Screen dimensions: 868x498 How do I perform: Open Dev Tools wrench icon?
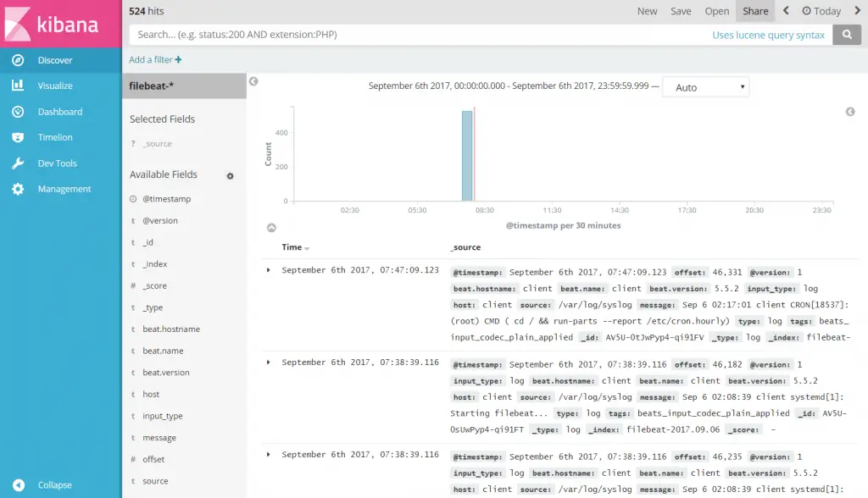[18, 163]
